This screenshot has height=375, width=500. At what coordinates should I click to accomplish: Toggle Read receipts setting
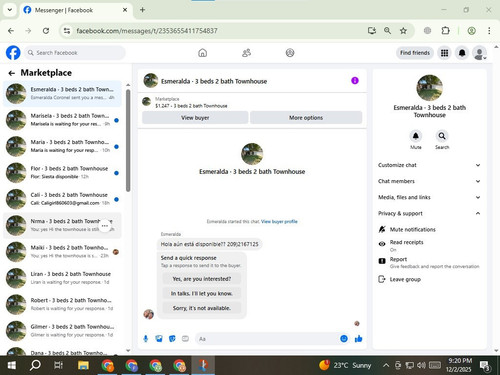tap(429, 245)
